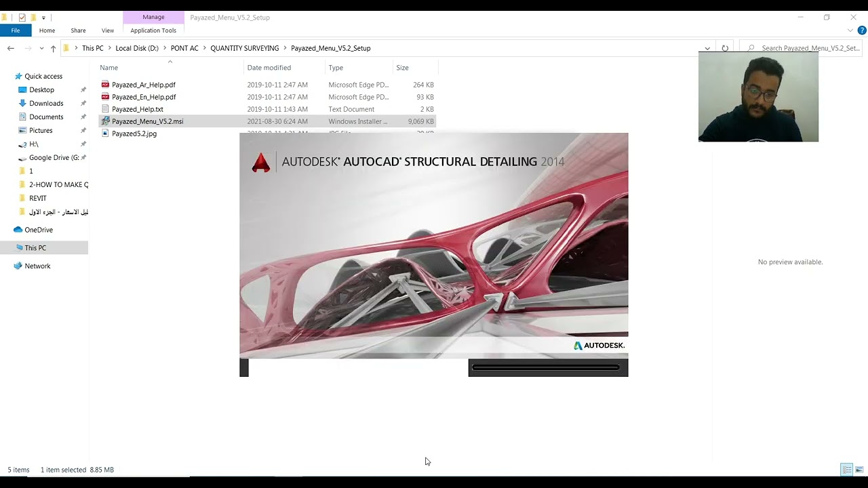The width and height of the screenshot is (868, 488).
Task: Click Payazed_Menu_V5.2_Setup breadcrumb segment
Action: tap(330, 48)
